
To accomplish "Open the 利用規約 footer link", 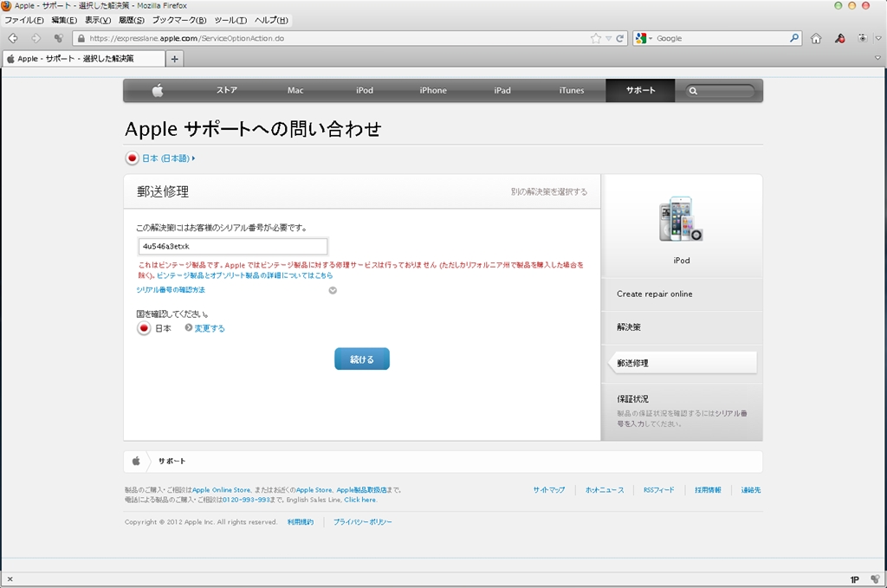I will (301, 522).
